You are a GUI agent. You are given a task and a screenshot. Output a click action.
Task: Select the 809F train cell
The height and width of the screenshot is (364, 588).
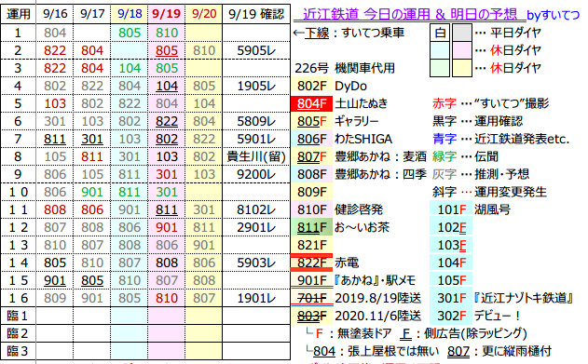point(311,192)
